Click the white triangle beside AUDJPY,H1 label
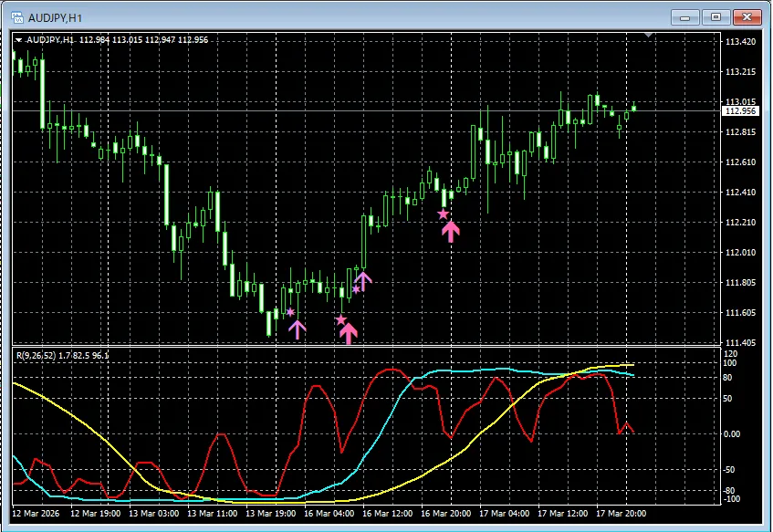Image resolution: width=773 pixels, height=532 pixels. 18,39
